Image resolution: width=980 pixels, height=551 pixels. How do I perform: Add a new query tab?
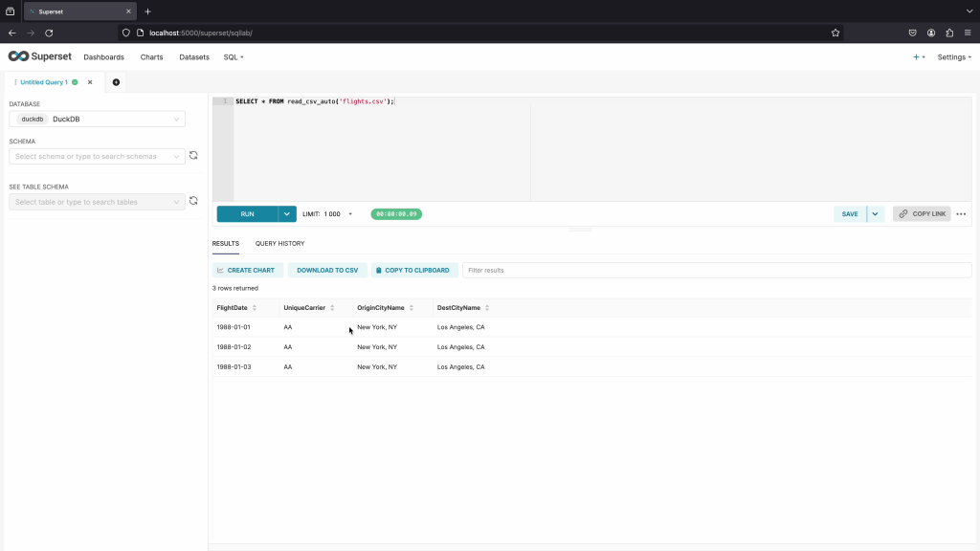coord(116,82)
